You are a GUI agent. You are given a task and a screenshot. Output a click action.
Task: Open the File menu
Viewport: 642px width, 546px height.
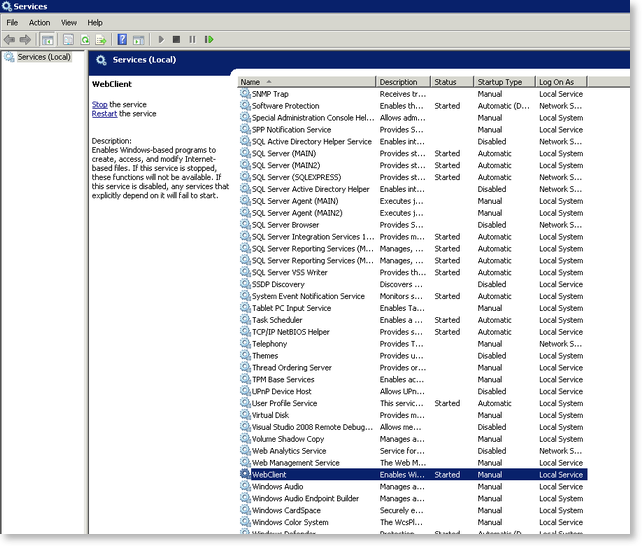point(12,23)
